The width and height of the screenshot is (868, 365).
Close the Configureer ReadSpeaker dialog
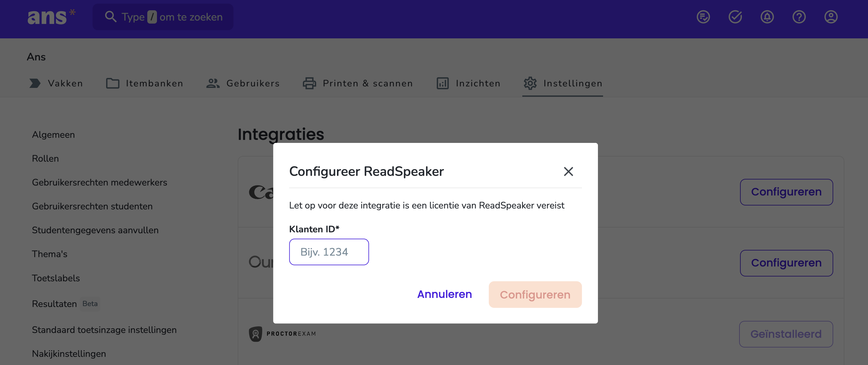pyautogui.click(x=569, y=171)
